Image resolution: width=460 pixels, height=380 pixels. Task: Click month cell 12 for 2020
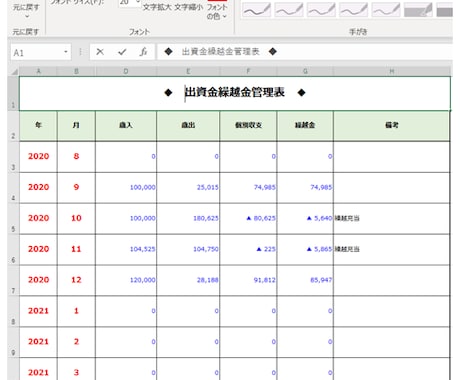pyautogui.click(x=76, y=280)
